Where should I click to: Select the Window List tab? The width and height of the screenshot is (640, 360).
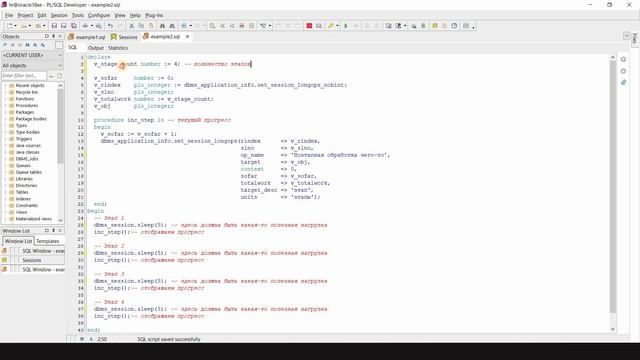[x=18, y=241]
